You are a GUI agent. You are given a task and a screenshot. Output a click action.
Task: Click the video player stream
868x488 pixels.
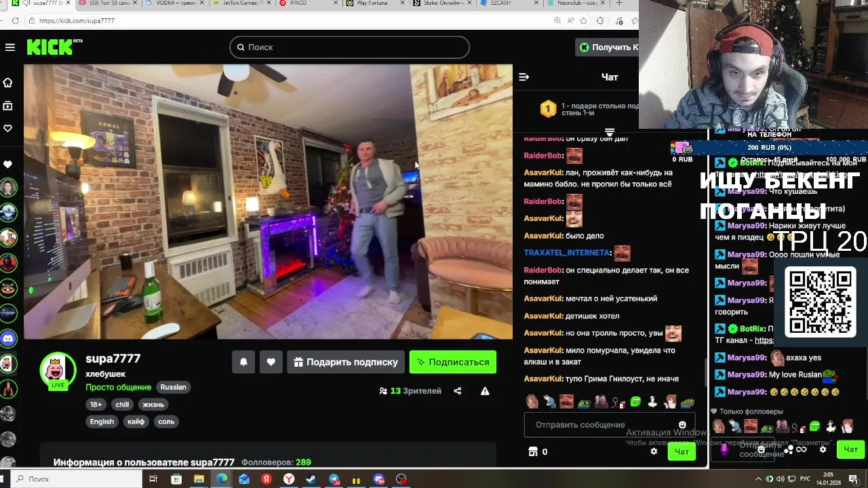268,201
